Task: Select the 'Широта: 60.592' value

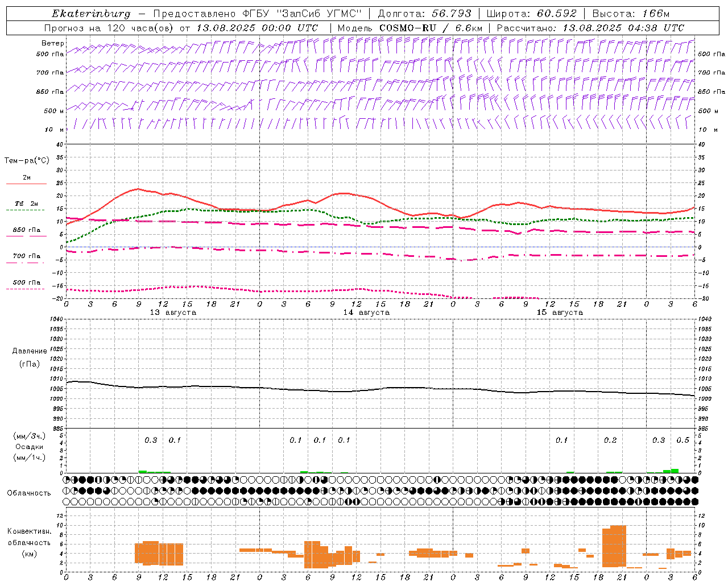Action: coord(531,14)
